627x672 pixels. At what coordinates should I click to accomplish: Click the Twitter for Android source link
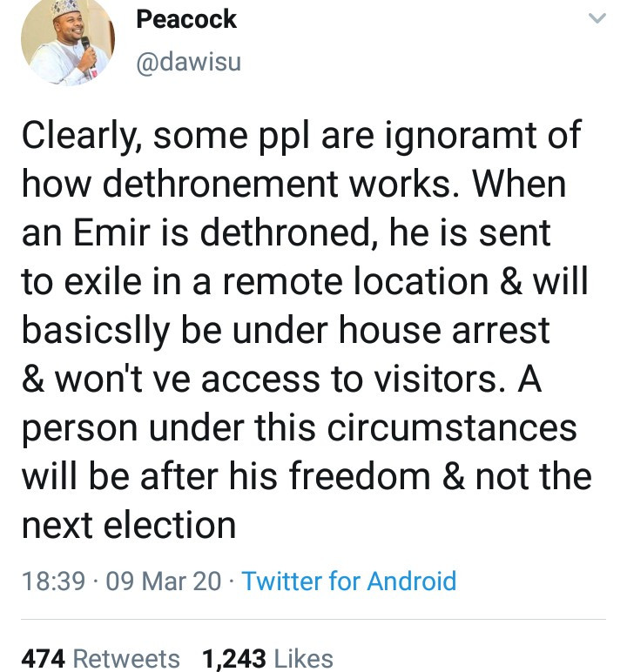pos(348,581)
